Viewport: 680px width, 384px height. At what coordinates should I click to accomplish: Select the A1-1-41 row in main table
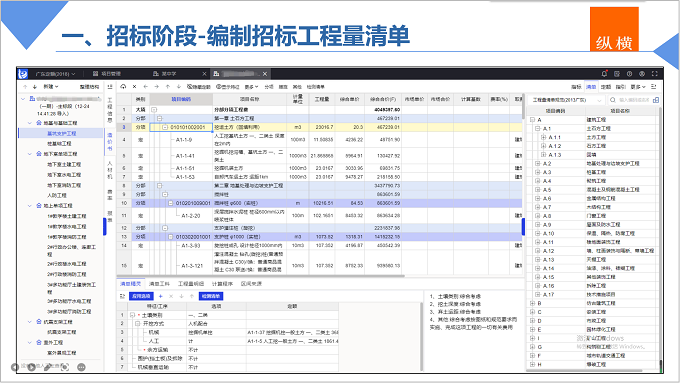click(319, 155)
